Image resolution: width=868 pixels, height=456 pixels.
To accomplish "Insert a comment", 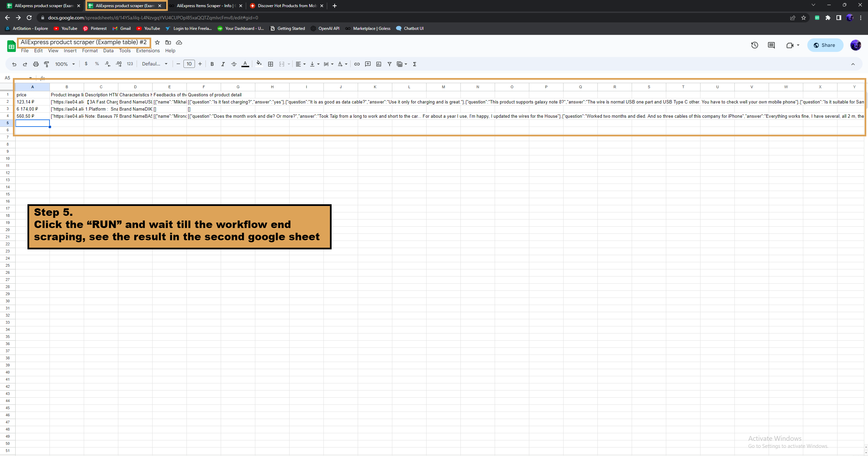I will point(368,64).
